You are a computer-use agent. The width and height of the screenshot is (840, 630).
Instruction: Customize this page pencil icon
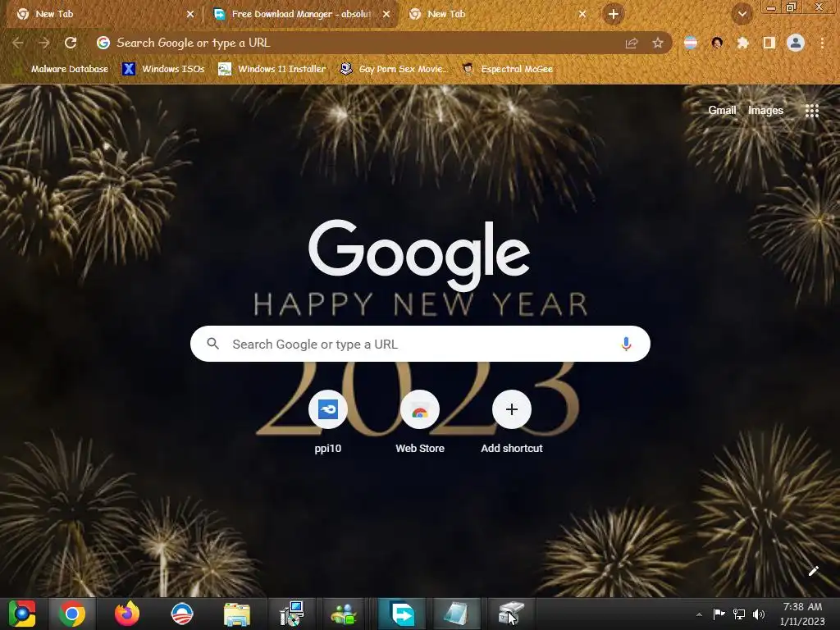click(x=813, y=571)
